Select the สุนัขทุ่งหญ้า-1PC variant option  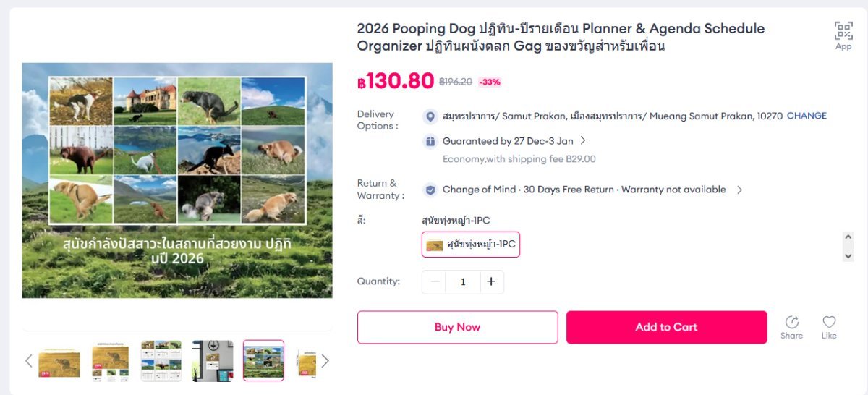[471, 245]
